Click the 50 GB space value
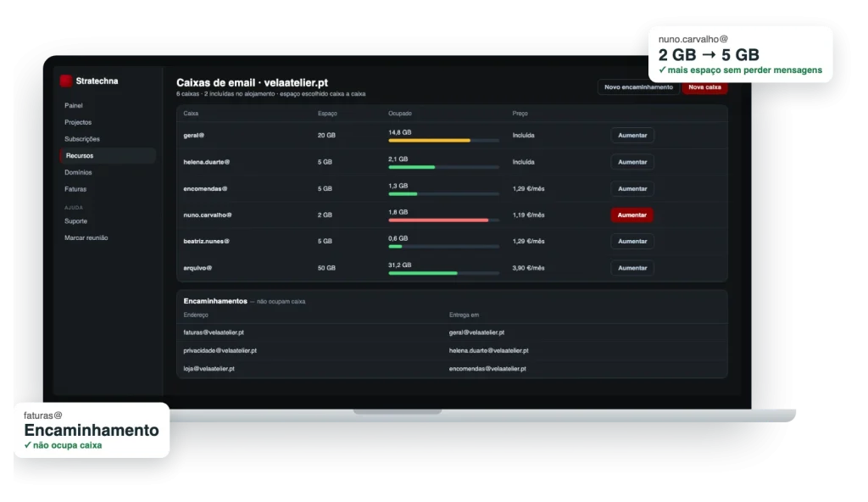868x502 pixels. click(326, 268)
